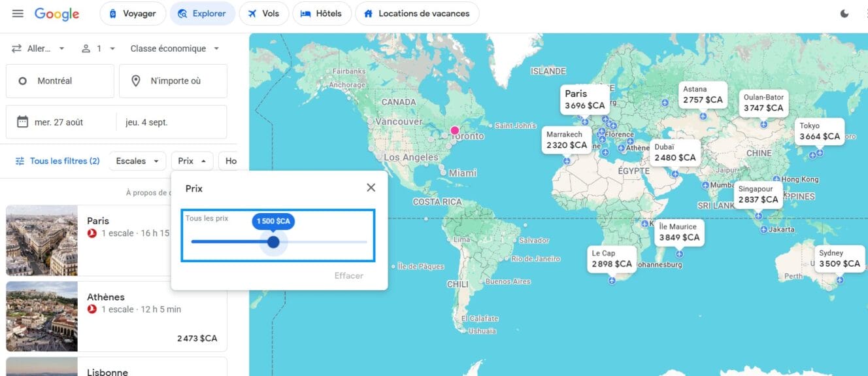
Task: Open the passenger count dropdown
Action: (98, 48)
